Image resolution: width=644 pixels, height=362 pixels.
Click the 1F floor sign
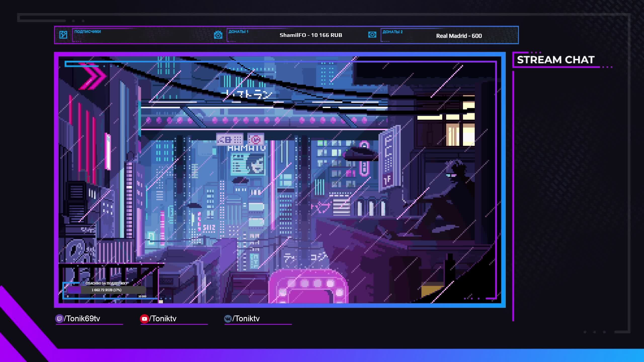387,180
